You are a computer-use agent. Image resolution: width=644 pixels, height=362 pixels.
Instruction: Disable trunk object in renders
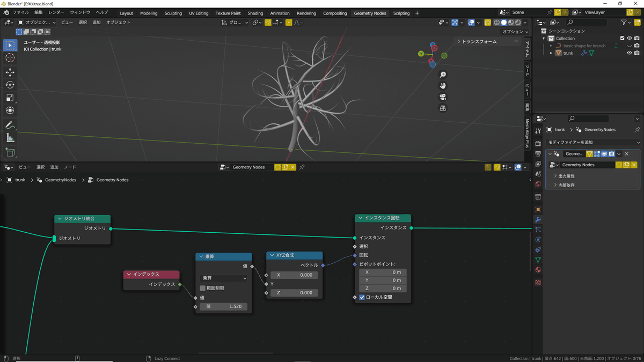(637, 53)
